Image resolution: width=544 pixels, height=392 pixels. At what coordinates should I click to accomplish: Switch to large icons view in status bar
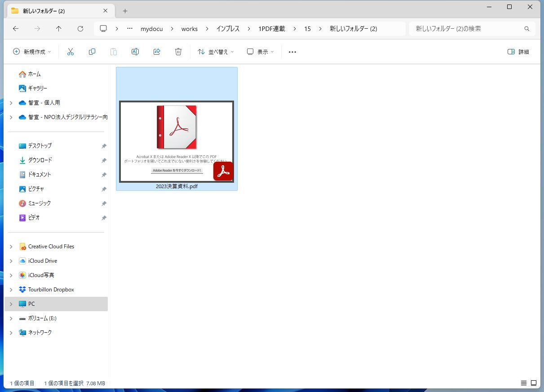click(533, 383)
